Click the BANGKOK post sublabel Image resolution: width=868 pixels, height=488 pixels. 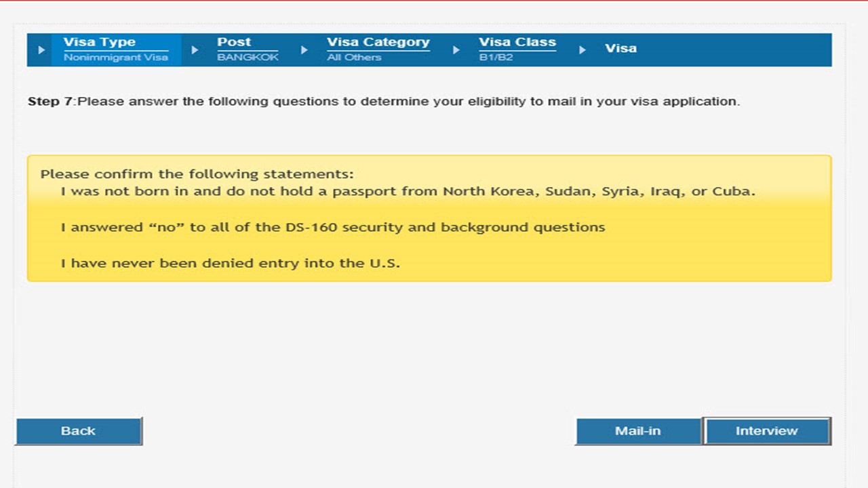[x=248, y=58]
